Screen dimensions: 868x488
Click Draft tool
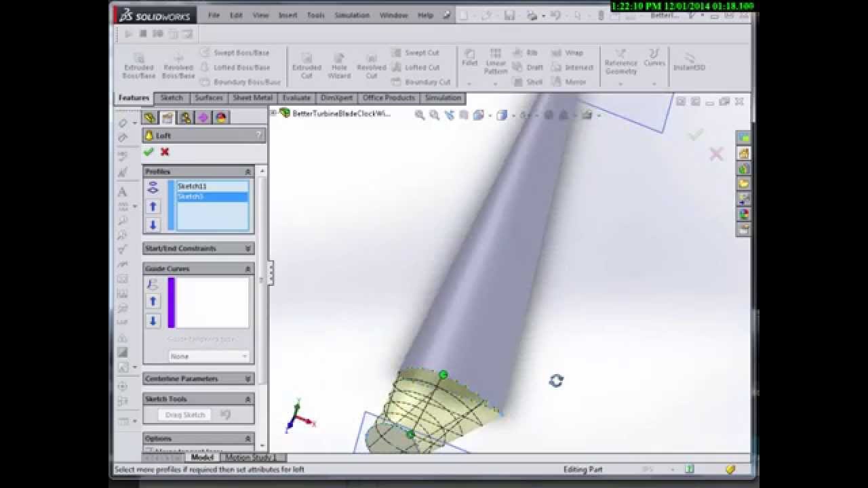pos(528,67)
